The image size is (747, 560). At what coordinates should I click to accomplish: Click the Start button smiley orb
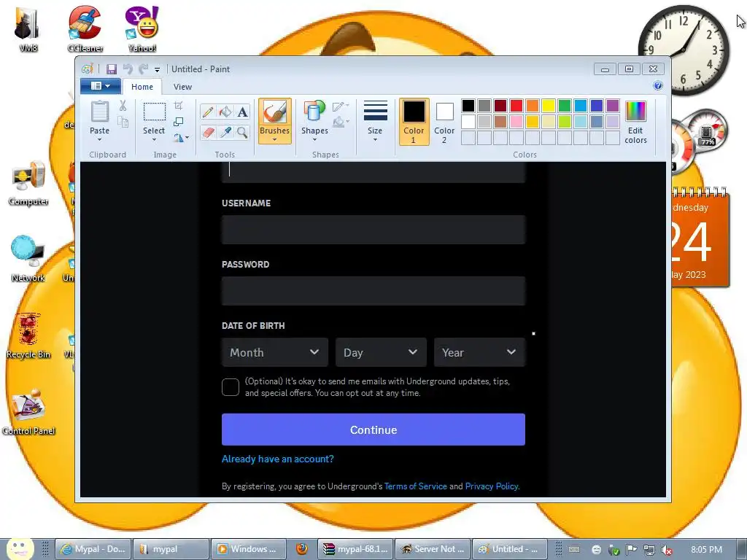coord(19,548)
